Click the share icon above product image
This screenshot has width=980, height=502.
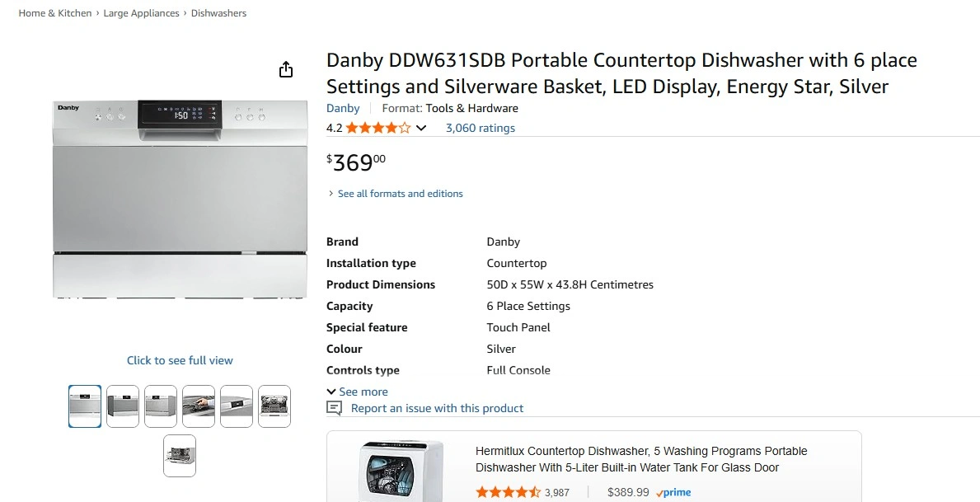coord(286,69)
